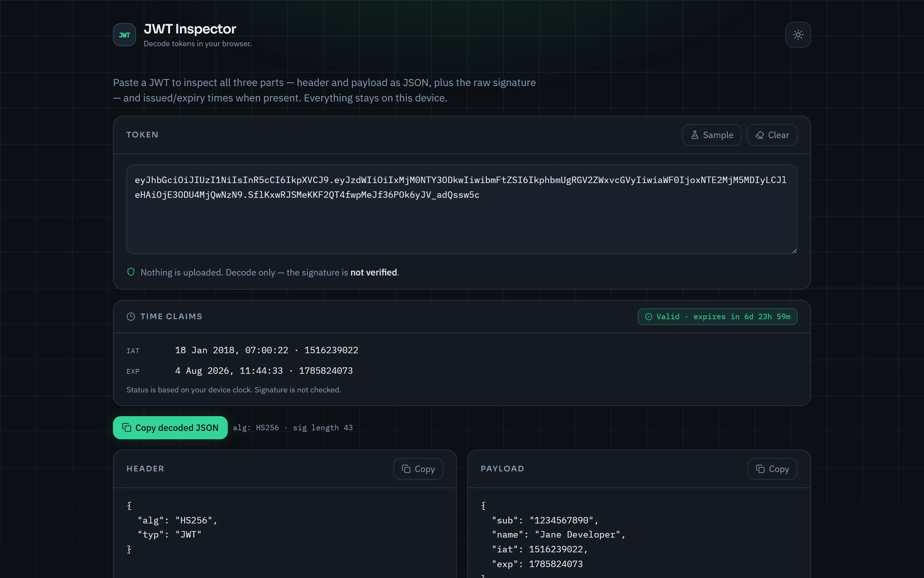Click the "exp": 1785824073 payload line
The image size is (924, 578).
click(537, 564)
